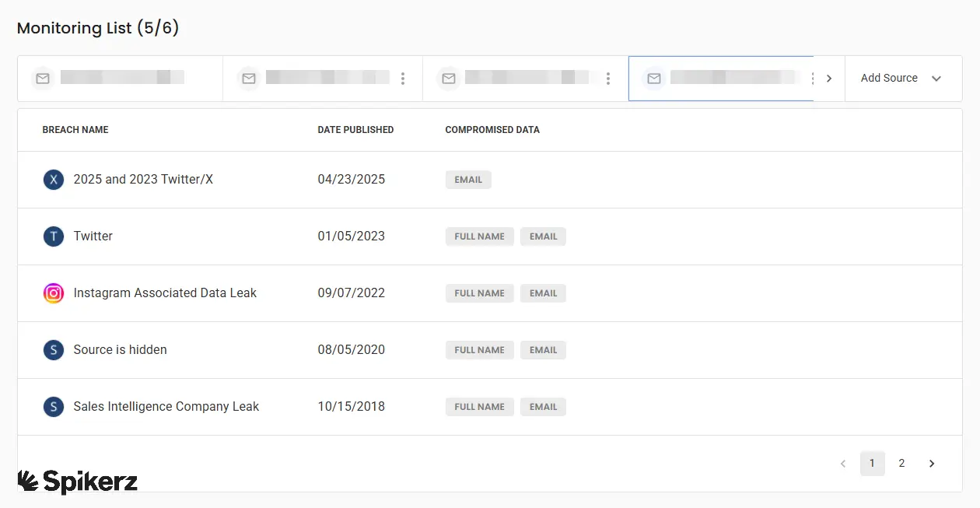Click the EMAIL badge on the Twitter breach row
The width and height of the screenshot is (980, 508).
(543, 236)
